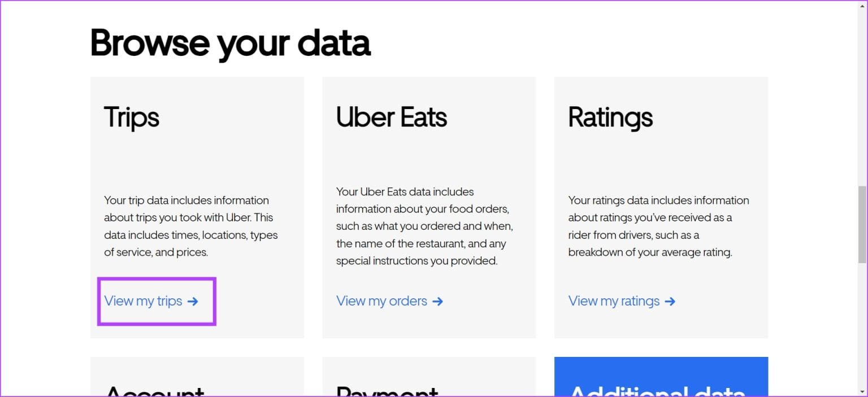Image resolution: width=868 pixels, height=397 pixels.
Task: Click the arrow icon beside View my trips
Action: pos(194,302)
